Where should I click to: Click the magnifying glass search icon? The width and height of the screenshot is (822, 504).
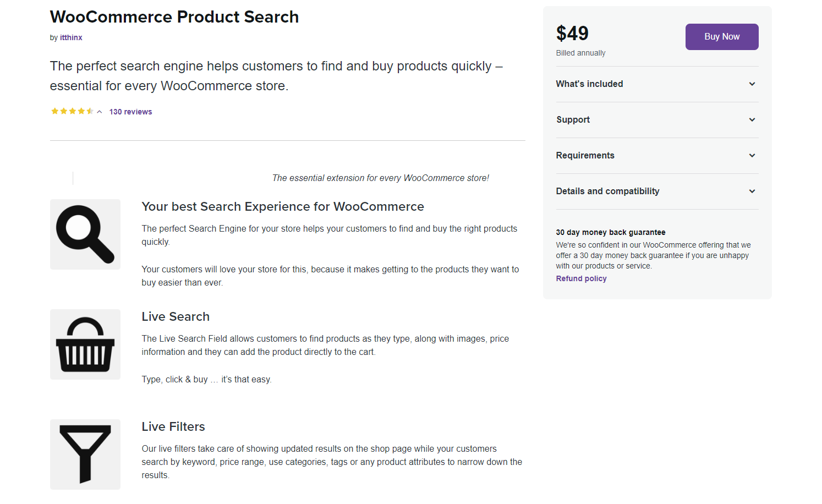[x=85, y=234]
